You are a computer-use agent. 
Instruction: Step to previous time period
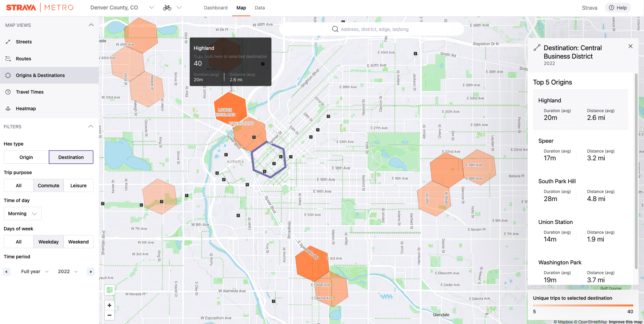tap(6, 272)
